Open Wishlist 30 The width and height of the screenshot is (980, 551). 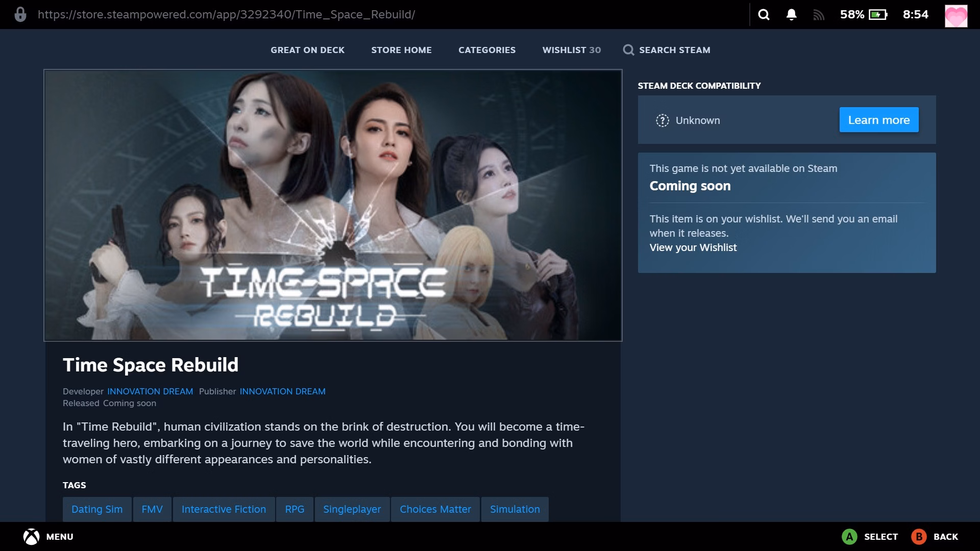click(x=571, y=50)
